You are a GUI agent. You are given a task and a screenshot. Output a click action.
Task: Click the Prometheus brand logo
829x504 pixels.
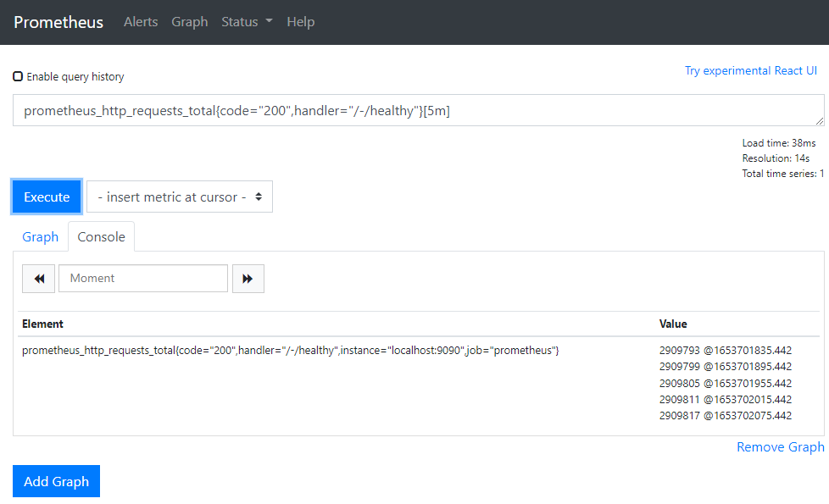58,22
